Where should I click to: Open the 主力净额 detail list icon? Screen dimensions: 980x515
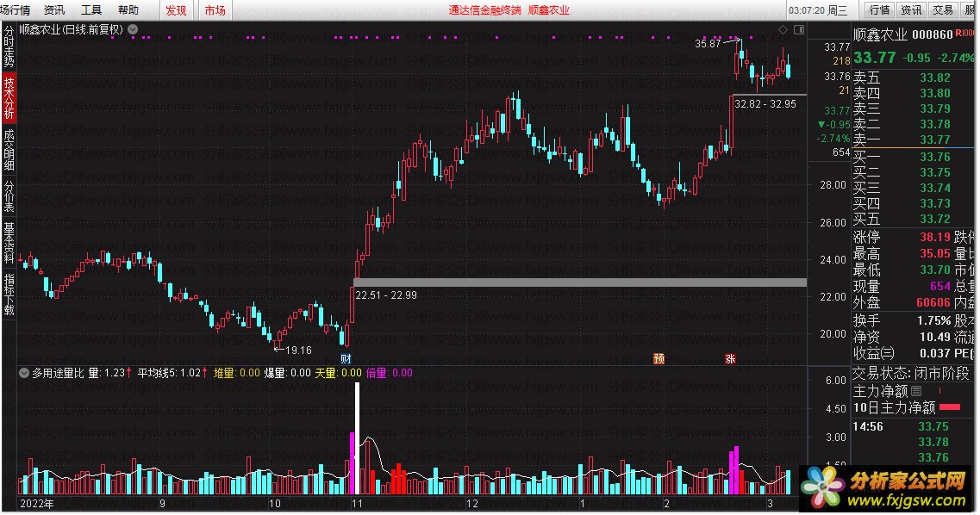point(916,391)
